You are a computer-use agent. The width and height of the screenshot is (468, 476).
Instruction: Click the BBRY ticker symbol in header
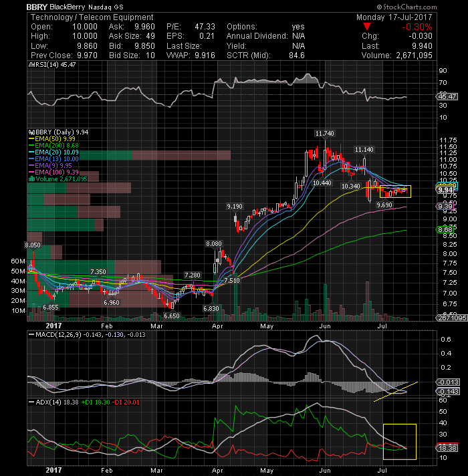[37, 7]
